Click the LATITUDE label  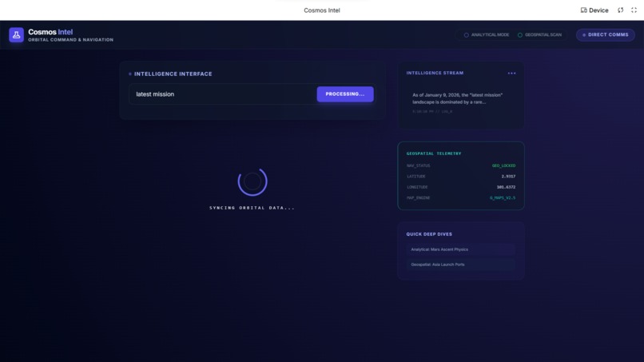(x=416, y=177)
